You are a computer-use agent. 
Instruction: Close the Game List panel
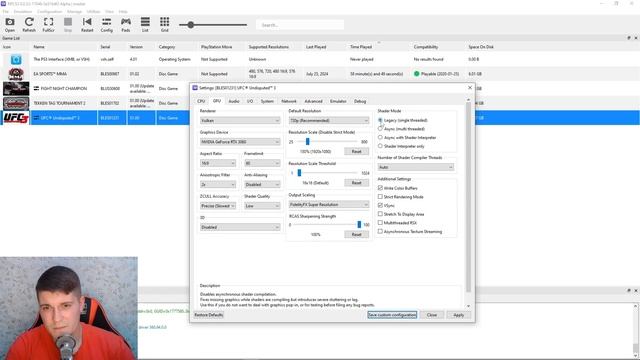coord(636,38)
